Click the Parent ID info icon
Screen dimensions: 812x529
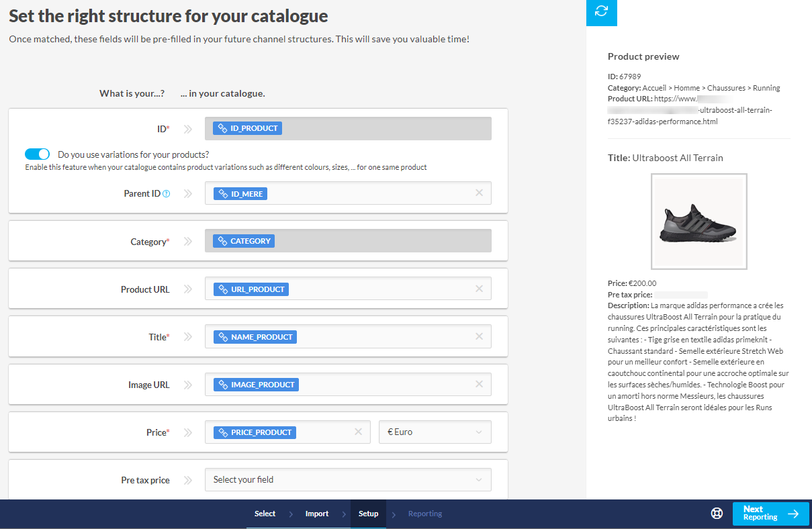pyautogui.click(x=167, y=194)
